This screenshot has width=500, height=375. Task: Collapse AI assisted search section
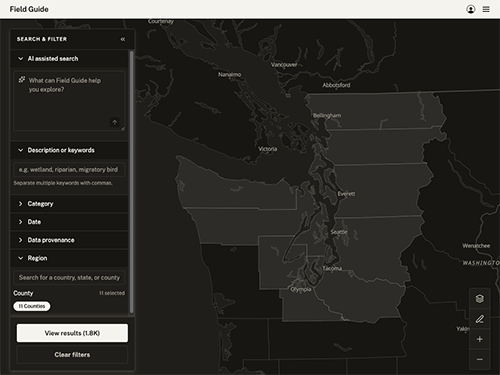(69, 59)
